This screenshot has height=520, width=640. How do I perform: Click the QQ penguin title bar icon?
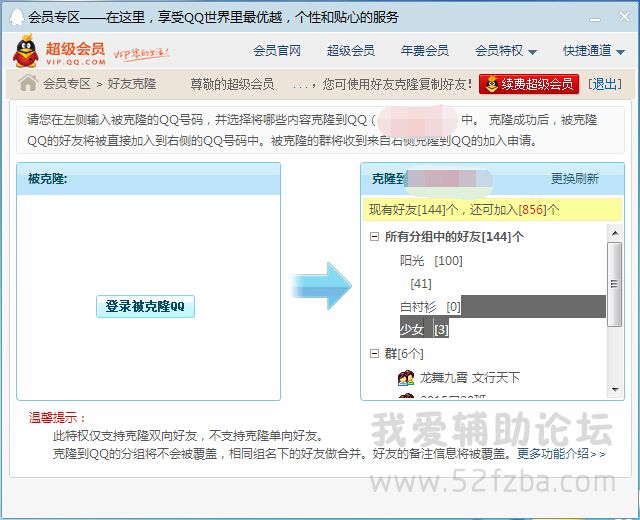coord(17,17)
